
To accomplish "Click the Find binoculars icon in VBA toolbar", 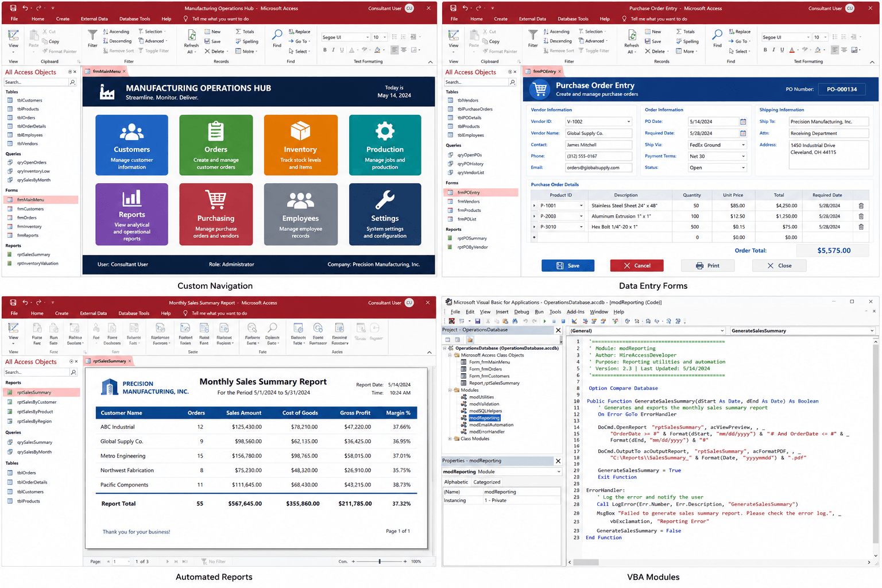I will [x=515, y=322].
